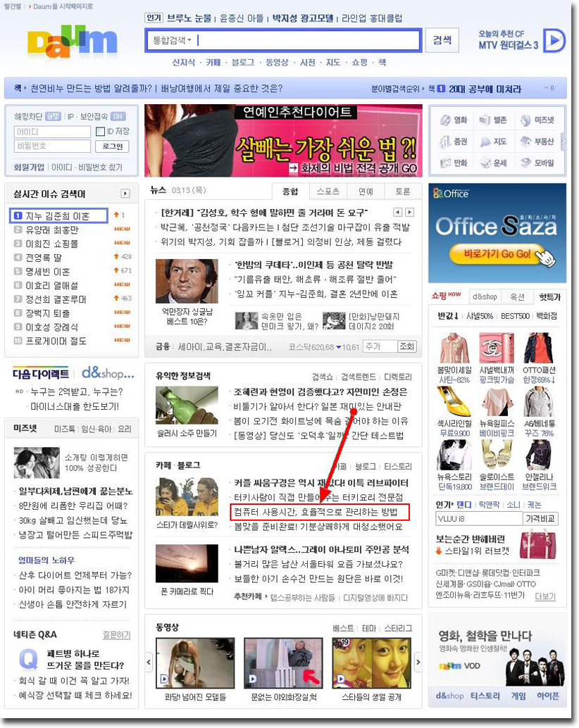Check the ID 저장 checkbox

[100, 132]
